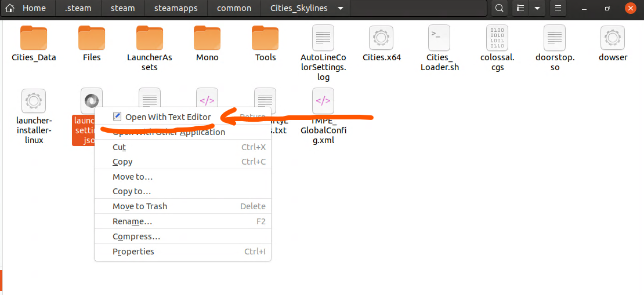Select Move to Trash menu entry
The image size is (644, 295).
coord(140,206)
